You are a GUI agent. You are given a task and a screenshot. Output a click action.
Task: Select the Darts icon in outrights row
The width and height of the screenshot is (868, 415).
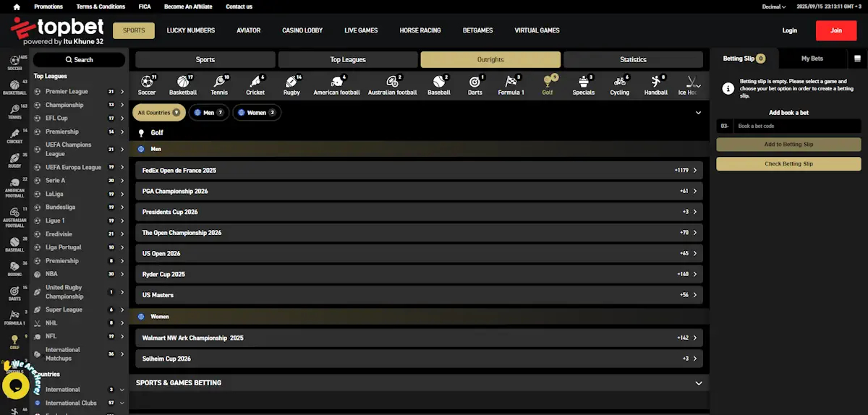tap(475, 85)
